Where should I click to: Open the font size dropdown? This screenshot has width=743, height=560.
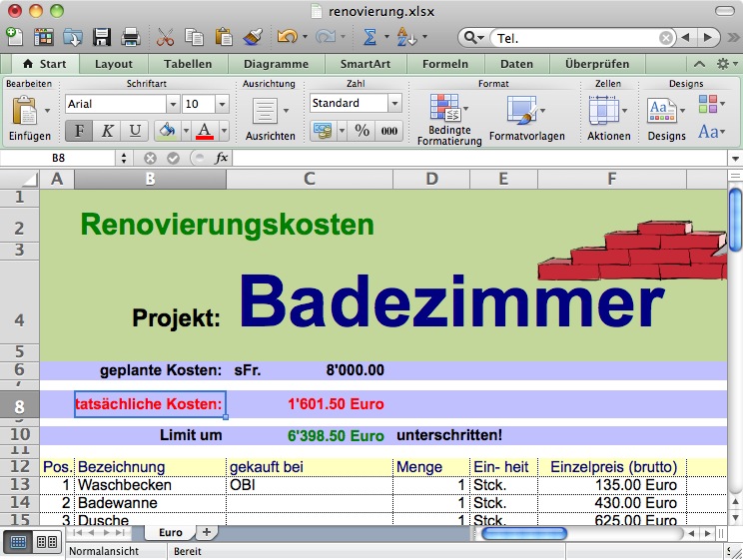click(222, 104)
